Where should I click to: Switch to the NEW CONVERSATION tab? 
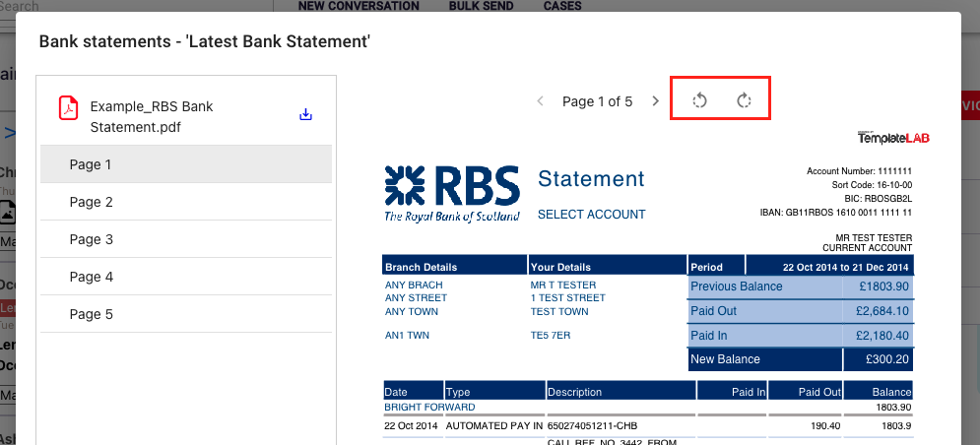pyautogui.click(x=359, y=6)
